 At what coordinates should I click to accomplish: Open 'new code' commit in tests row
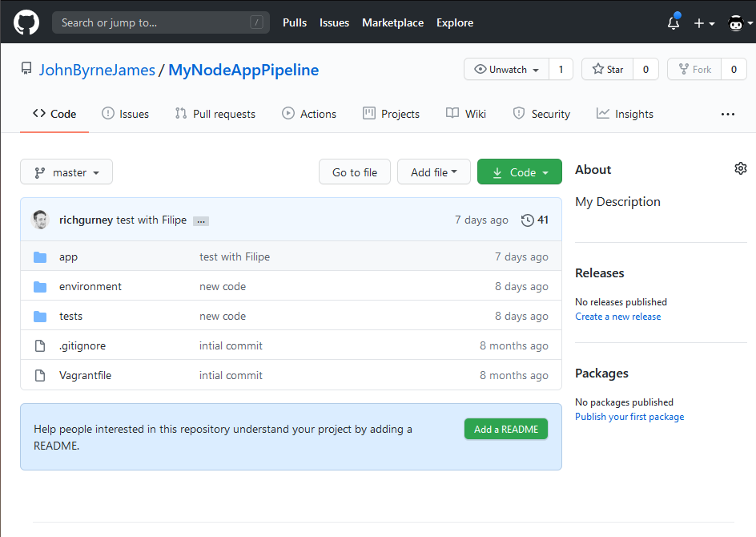pos(223,316)
